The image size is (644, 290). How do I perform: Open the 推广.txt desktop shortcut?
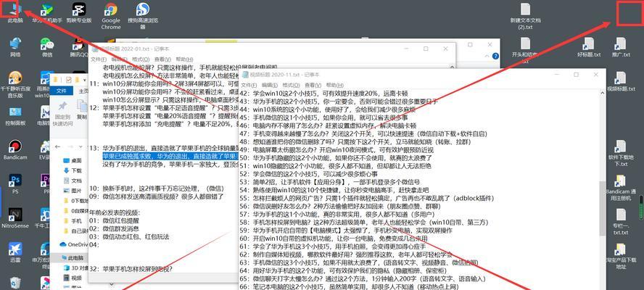click(x=621, y=47)
